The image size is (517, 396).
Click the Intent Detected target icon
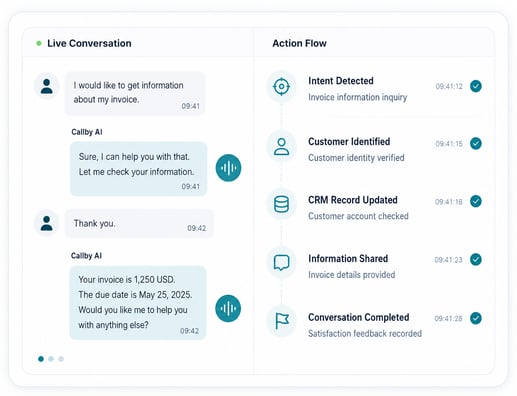(x=281, y=86)
